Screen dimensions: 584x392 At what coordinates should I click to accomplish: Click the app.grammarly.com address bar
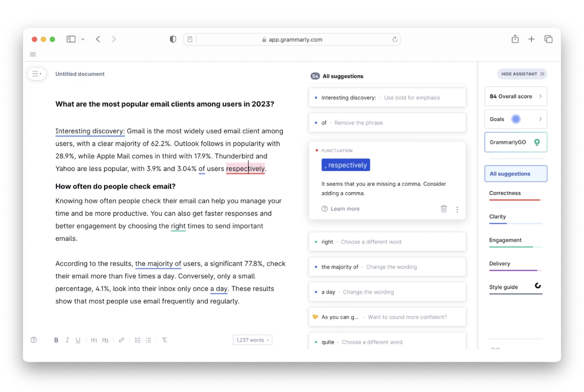292,39
